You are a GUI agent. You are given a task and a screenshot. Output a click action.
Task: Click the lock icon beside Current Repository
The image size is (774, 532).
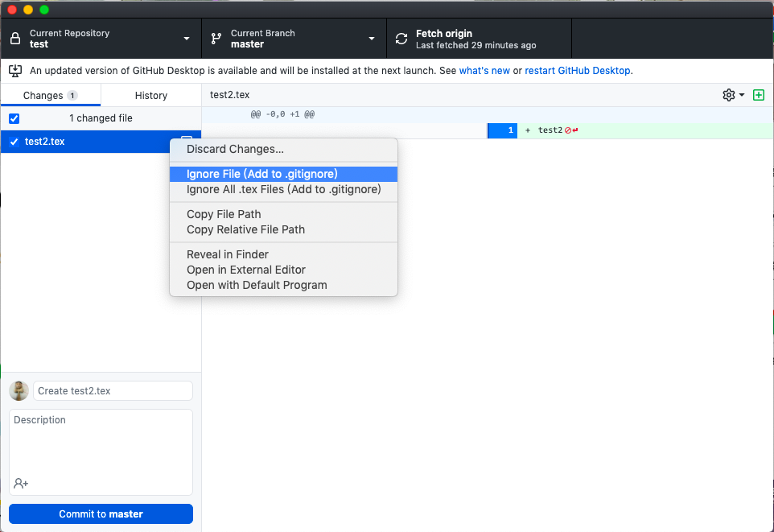tap(15, 39)
